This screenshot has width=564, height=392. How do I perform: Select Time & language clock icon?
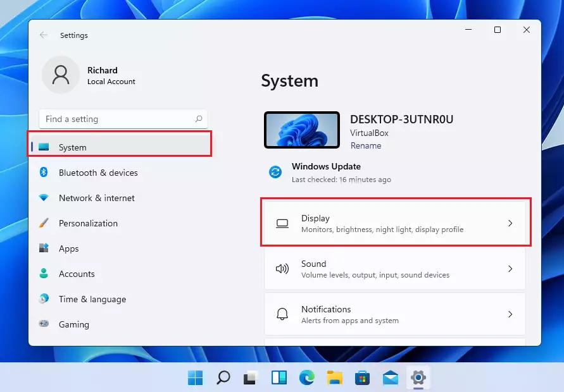pyautogui.click(x=44, y=299)
